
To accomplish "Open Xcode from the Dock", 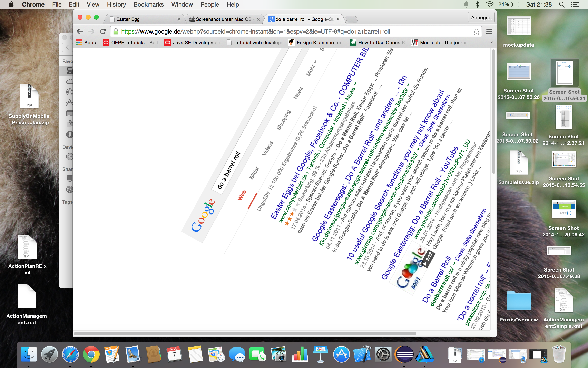I will (x=362, y=354).
